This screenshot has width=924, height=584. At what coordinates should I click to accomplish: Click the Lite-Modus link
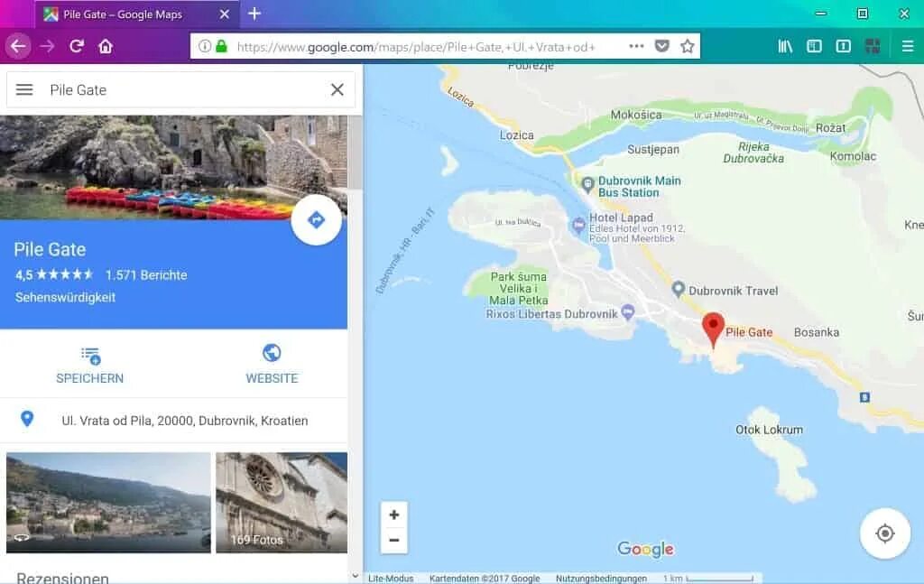point(391,579)
